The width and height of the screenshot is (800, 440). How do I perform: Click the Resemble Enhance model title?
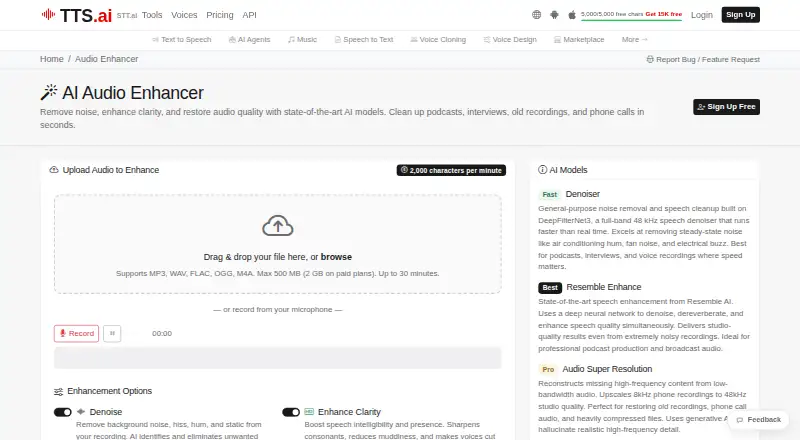(x=604, y=287)
